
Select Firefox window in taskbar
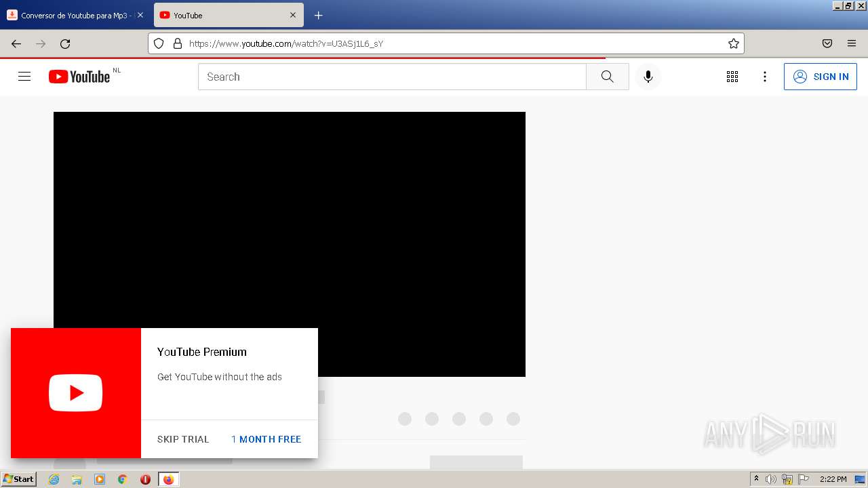click(168, 479)
